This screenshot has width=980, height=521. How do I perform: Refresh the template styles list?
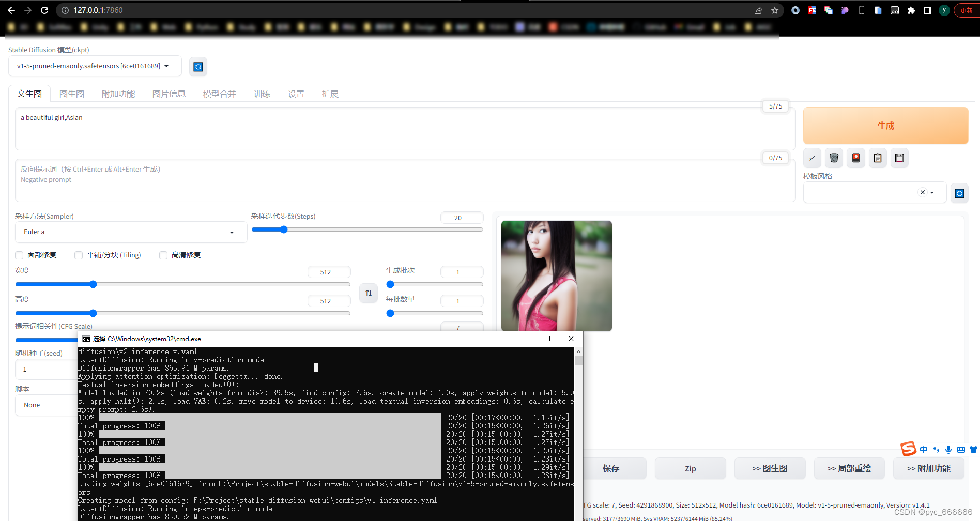pyautogui.click(x=959, y=193)
